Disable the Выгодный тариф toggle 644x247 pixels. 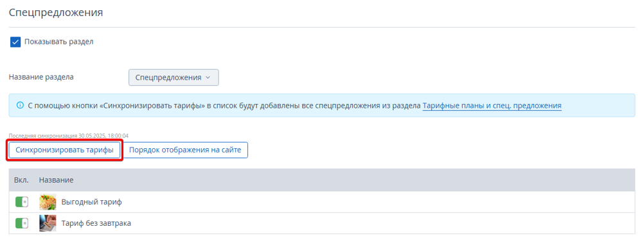22,202
